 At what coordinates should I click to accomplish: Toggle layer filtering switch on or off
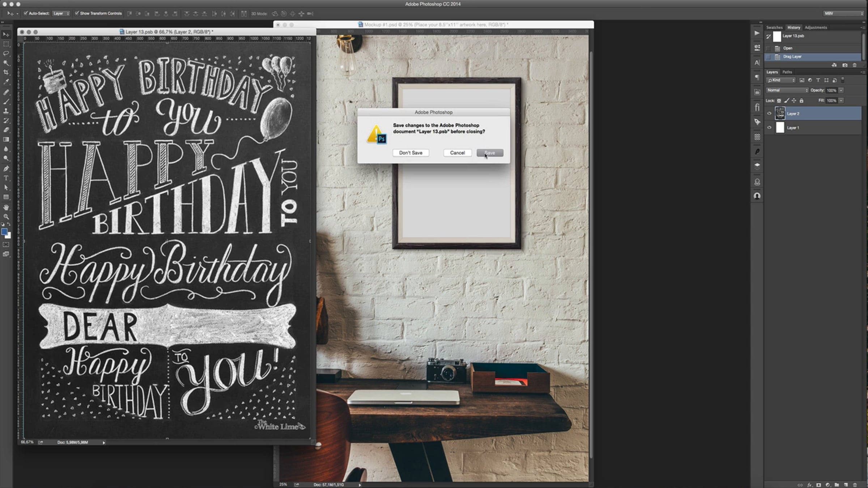click(843, 80)
